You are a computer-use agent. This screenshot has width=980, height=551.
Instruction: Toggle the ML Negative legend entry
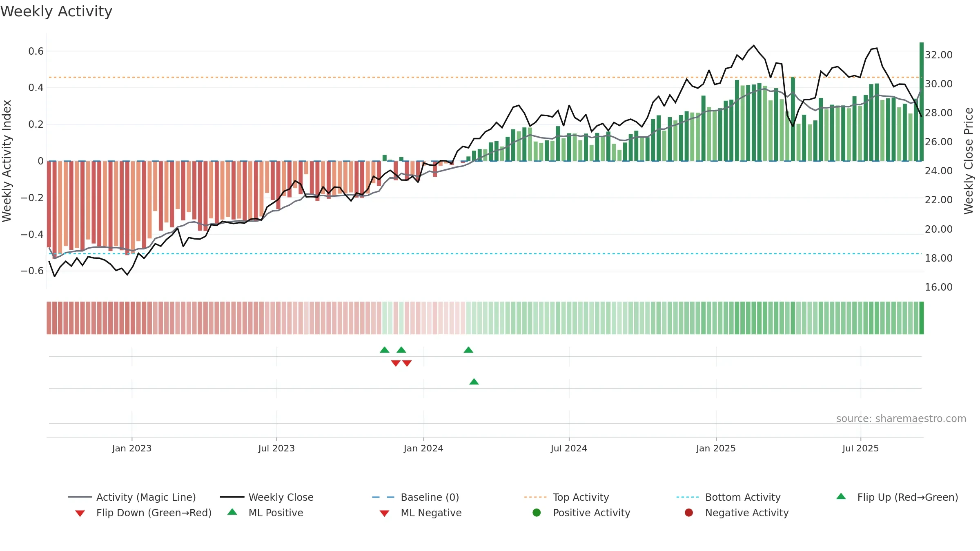[421, 513]
